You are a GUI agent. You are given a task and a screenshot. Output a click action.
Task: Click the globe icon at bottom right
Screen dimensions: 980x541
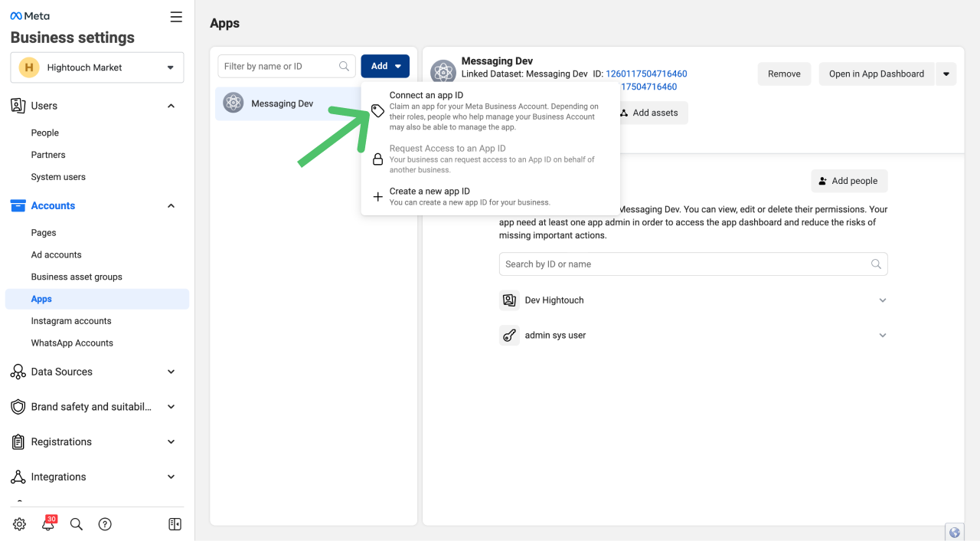pyautogui.click(x=954, y=533)
